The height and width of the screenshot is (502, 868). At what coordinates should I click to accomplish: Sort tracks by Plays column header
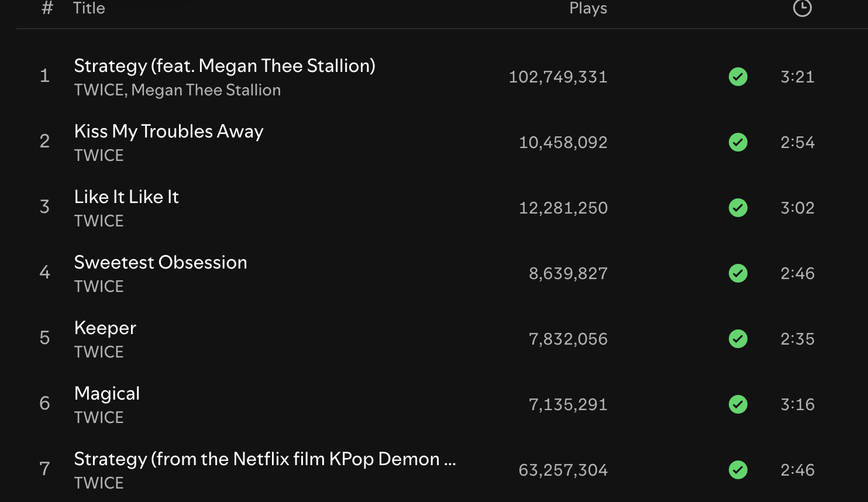[x=588, y=8]
